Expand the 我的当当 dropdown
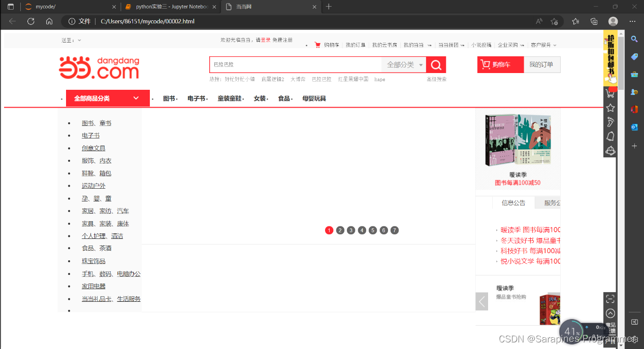Image resolution: width=644 pixels, height=349 pixels. pos(417,45)
